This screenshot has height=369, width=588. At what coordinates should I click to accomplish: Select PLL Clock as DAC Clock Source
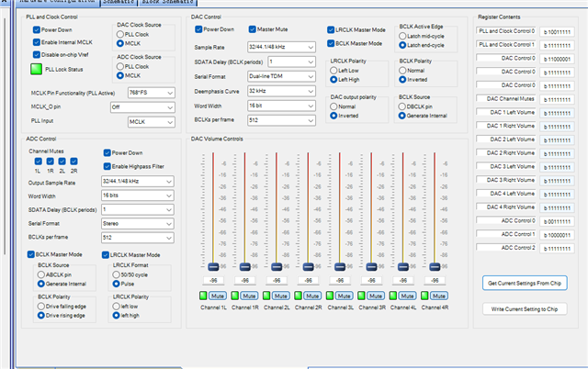pos(120,34)
